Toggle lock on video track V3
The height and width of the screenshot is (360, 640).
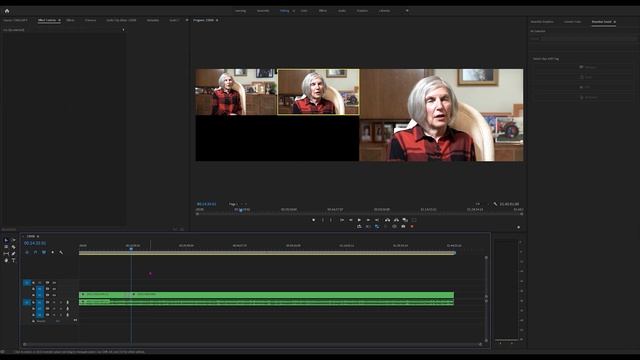[33, 282]
